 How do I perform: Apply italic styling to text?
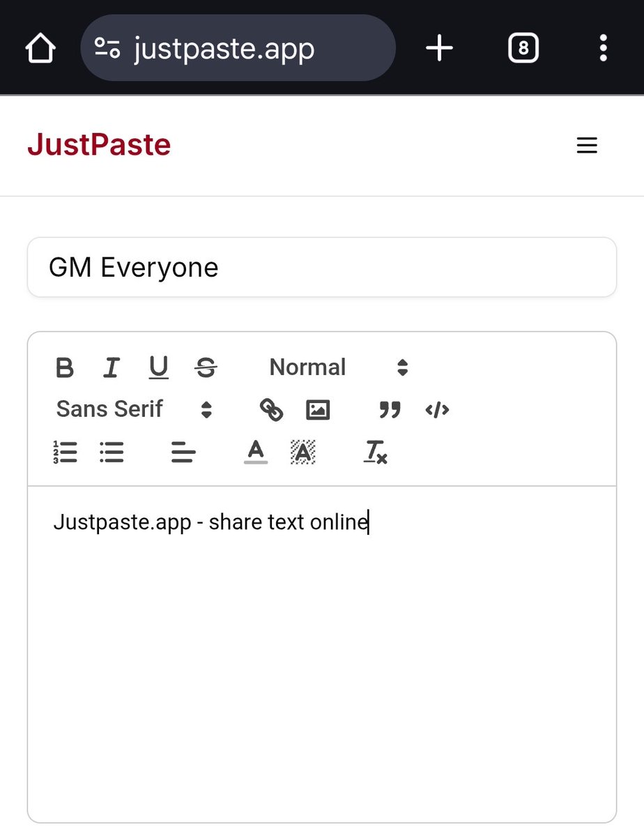(112, 367)
